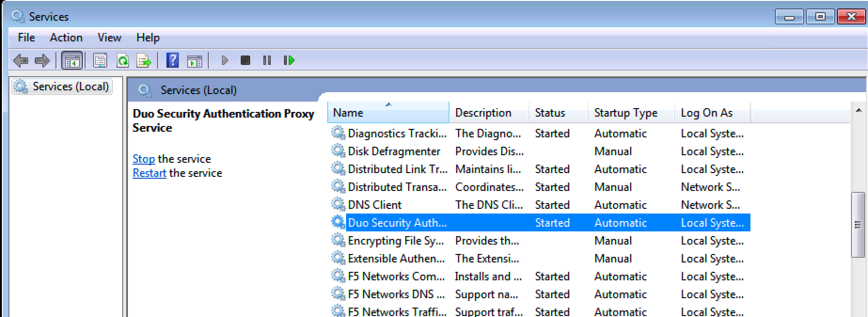Select the Distributed Transa... service name
868x317 pixels.
coord(397,187)
